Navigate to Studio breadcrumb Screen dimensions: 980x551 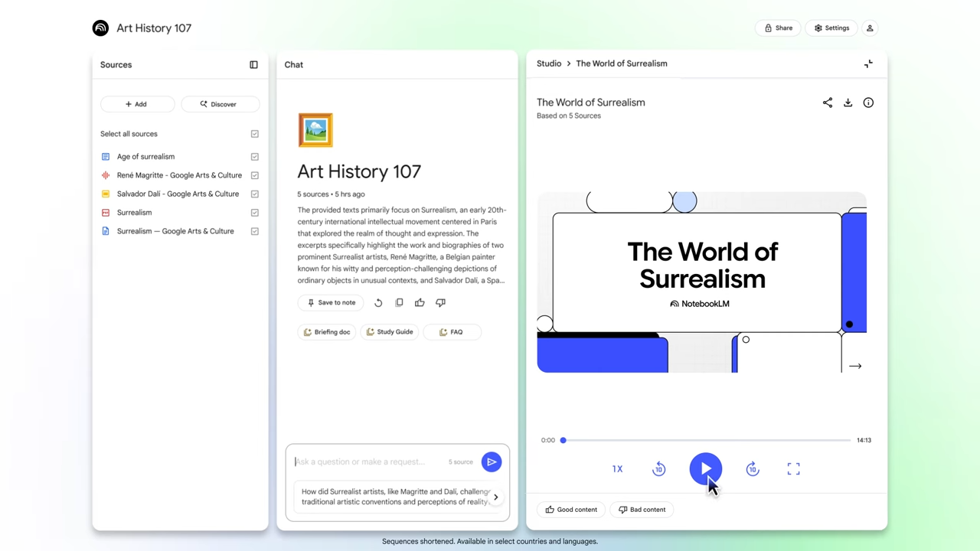(x=549, y=64)
